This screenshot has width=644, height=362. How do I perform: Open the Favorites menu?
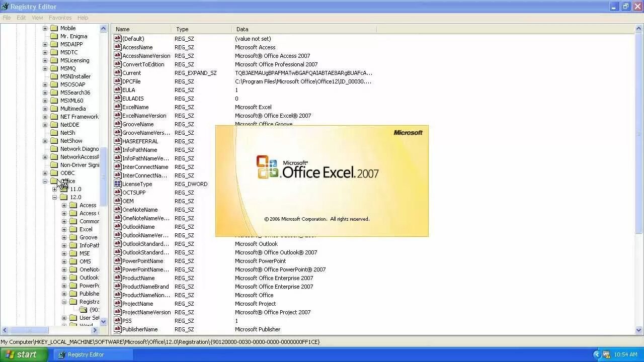(60, 18)
